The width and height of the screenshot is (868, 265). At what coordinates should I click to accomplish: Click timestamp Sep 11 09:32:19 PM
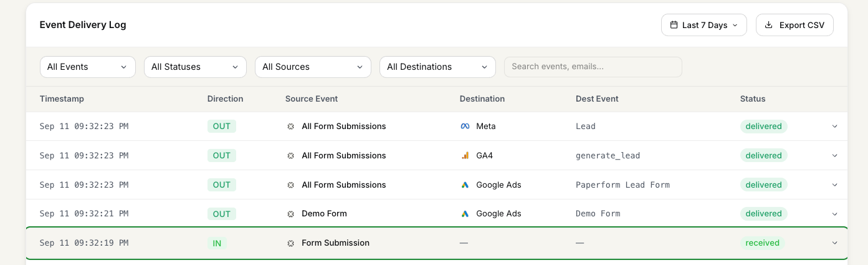click(x=84, y=243)
